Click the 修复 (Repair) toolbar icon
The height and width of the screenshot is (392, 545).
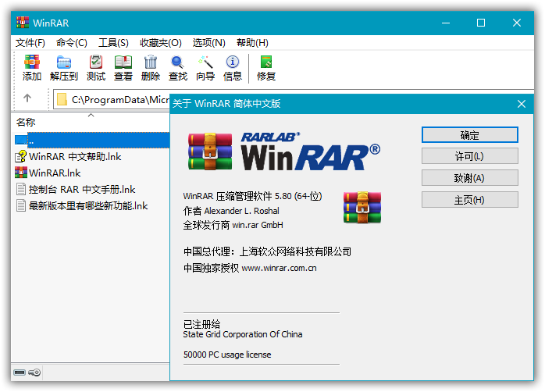[266, 62]
